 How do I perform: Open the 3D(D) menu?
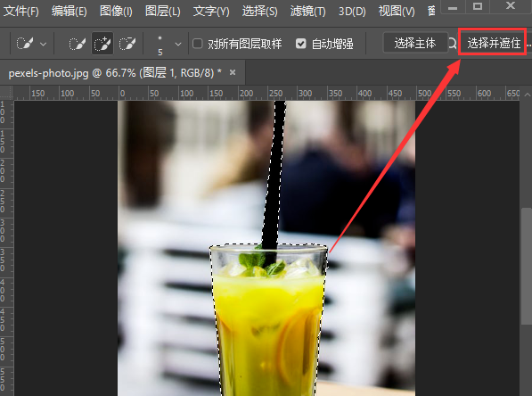coord(352,12)
